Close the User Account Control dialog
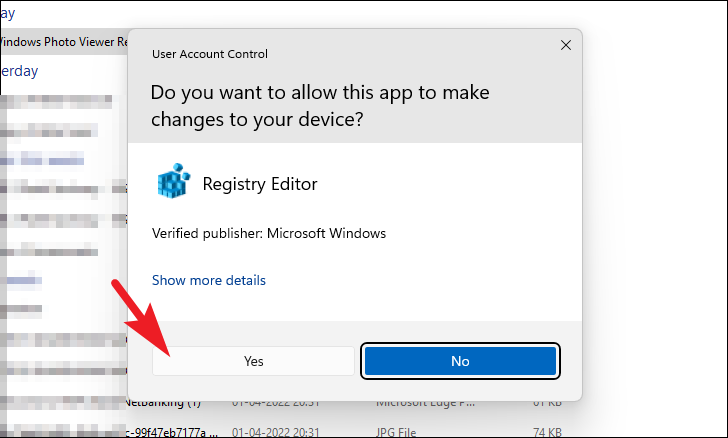728x438 pixels. click(x=566, y=45)
